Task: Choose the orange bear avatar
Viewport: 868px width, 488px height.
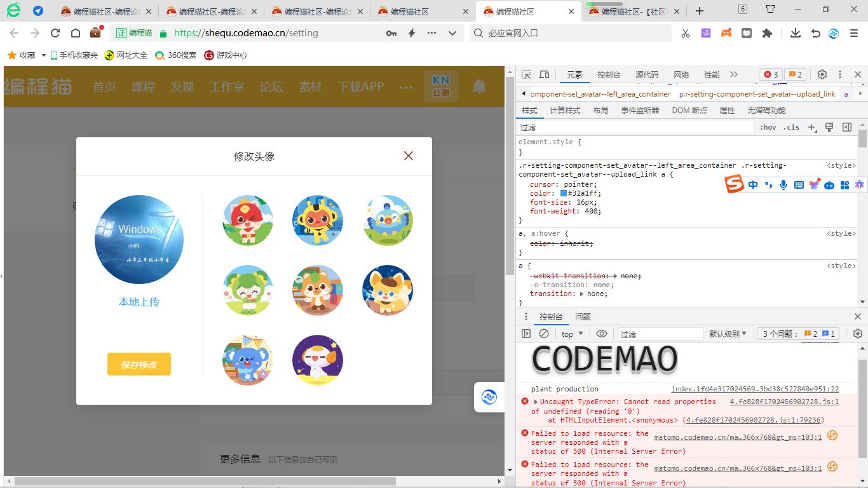Action: point(318,290)
